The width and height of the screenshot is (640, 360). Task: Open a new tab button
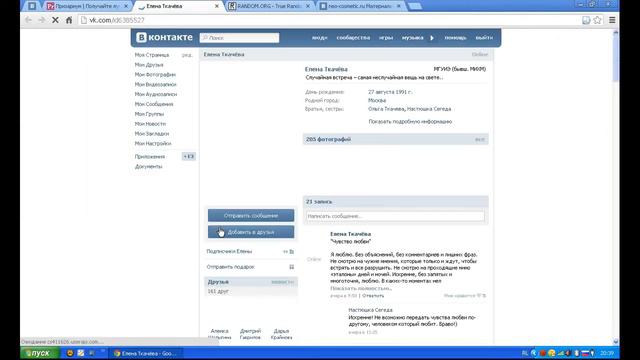click(415, 6)
